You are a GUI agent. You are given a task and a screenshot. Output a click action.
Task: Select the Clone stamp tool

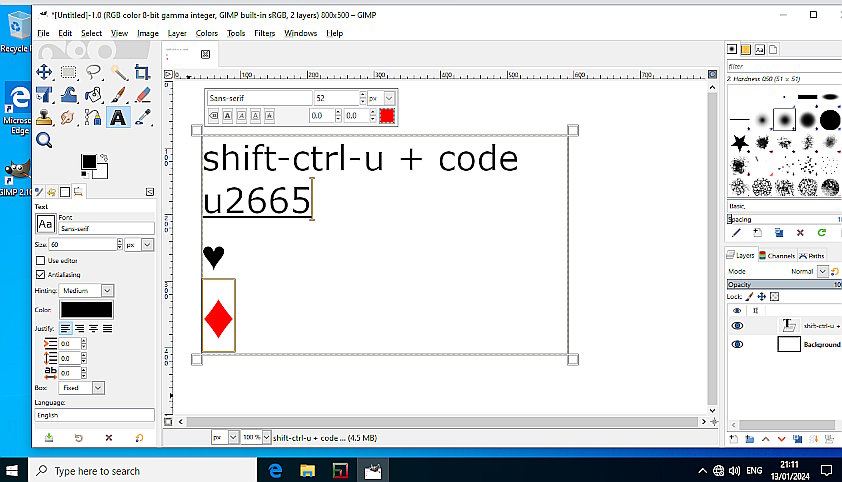(x=44, y=118)
